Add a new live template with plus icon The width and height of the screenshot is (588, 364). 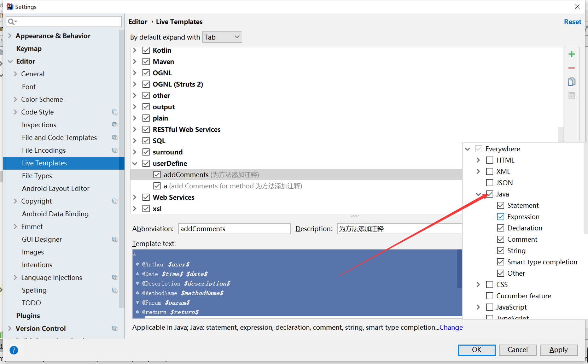pos(571,54)
